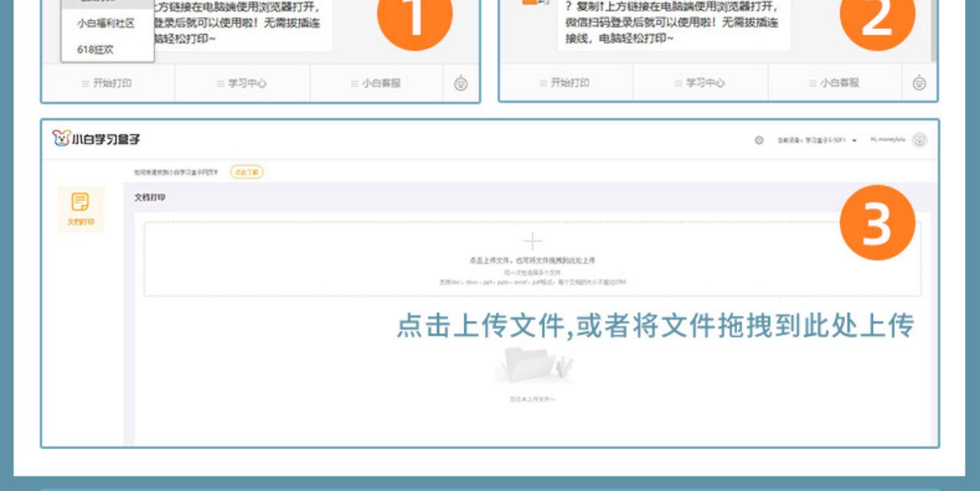Click the 小白学习盒子 logo

point(97,138)
